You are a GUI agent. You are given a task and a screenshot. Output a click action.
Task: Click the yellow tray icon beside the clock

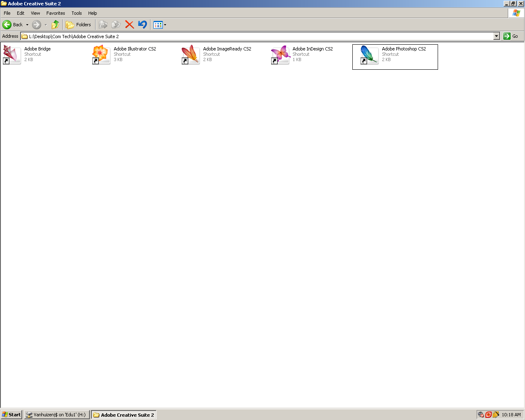(496, 415)
